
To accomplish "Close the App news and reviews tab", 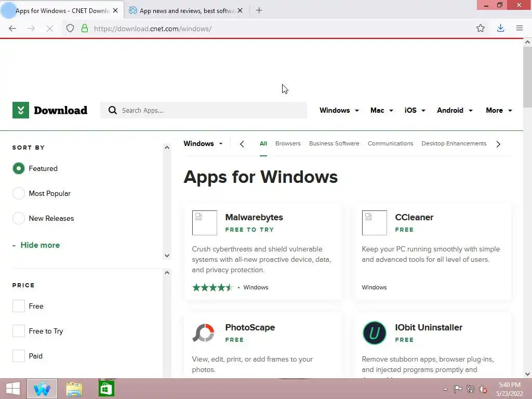I will [x=240, y=10].
